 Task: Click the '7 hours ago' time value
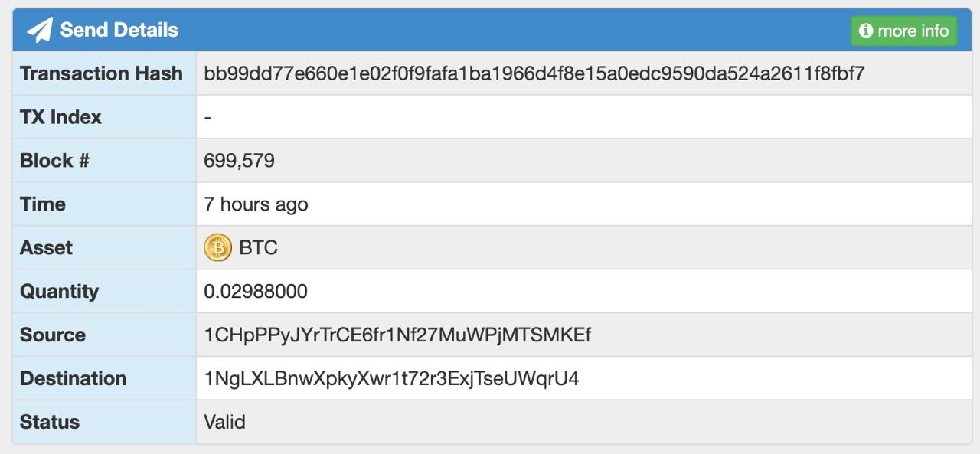coord(256,204)
